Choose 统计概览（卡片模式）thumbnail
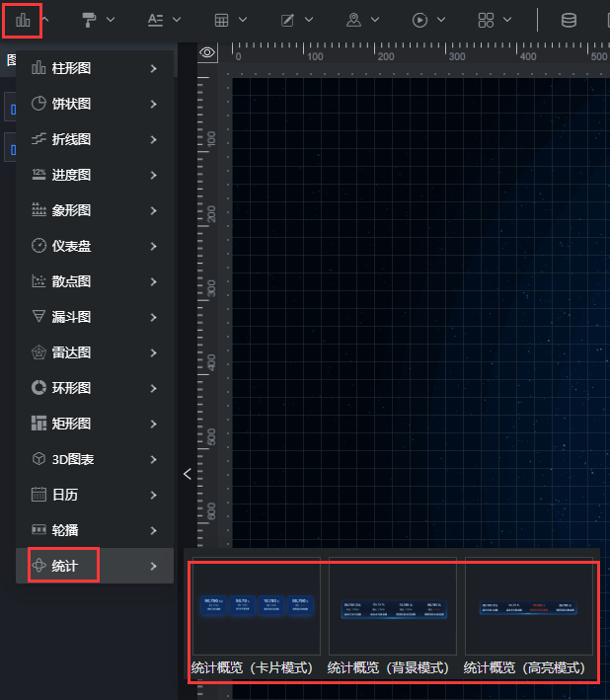Image resolution: width=610 pixels, height=700 pixels. click(x=256, y=607)
